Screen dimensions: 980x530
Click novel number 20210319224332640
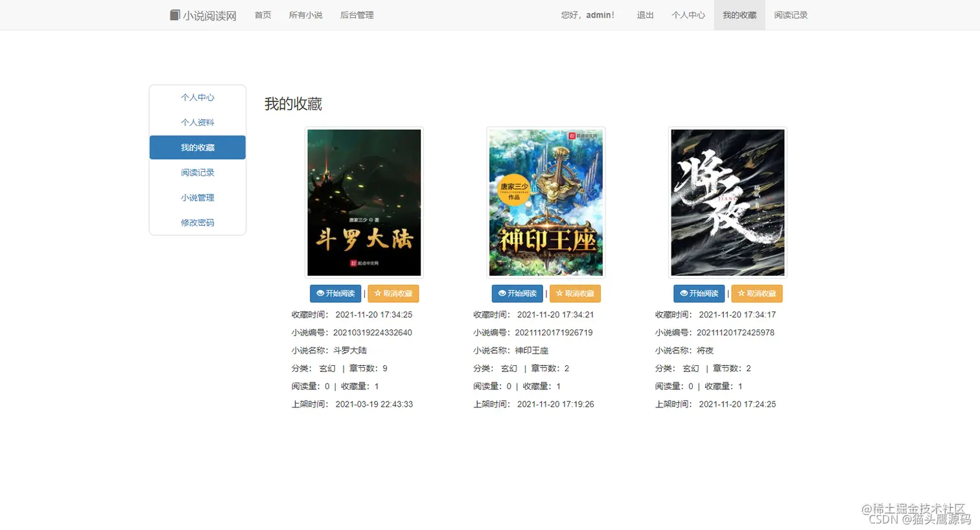373,333
